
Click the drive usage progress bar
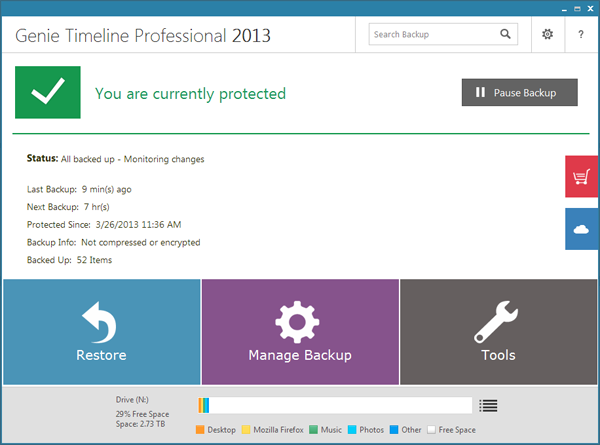pyautogui.click(x=335, y=405)
